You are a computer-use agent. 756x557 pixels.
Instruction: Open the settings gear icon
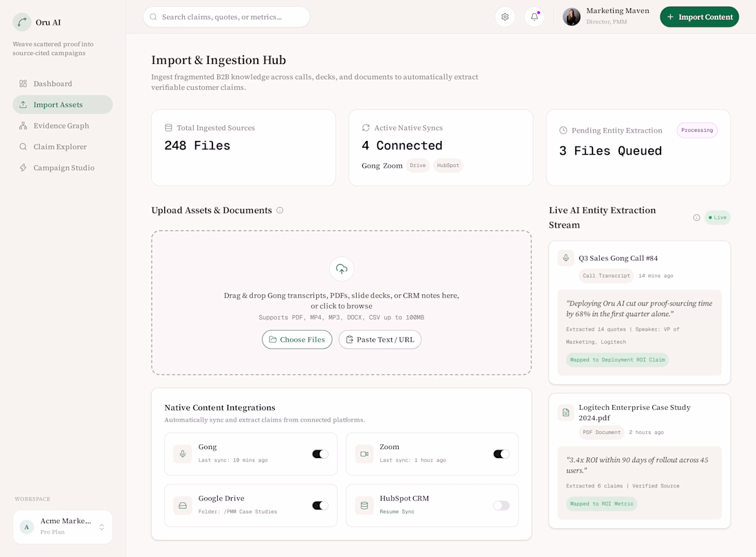[505, 17]
